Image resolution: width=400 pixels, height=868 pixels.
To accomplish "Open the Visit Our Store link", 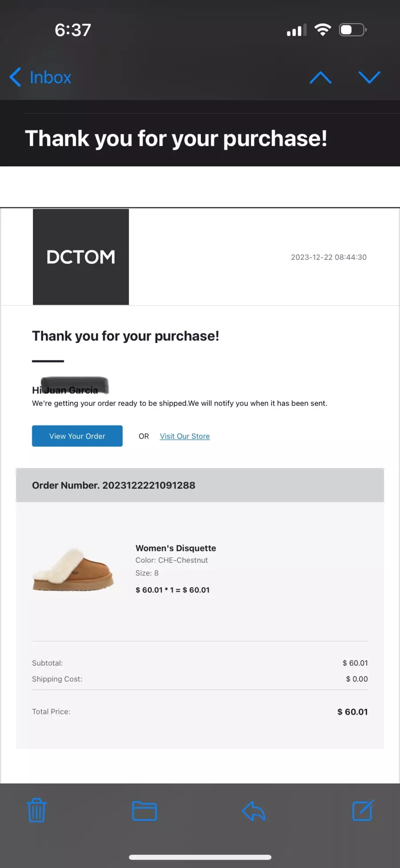I will (x=185, y=436).
